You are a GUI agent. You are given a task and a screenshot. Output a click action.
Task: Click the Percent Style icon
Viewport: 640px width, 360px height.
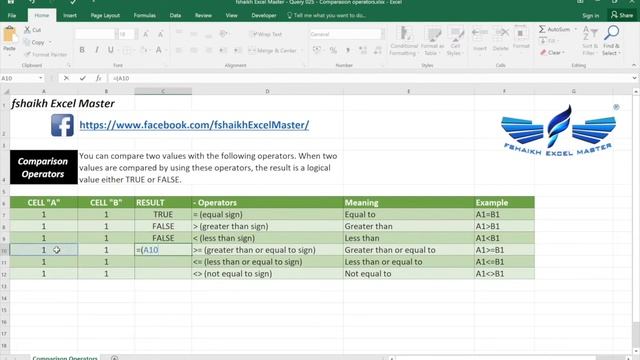[333, 50]
